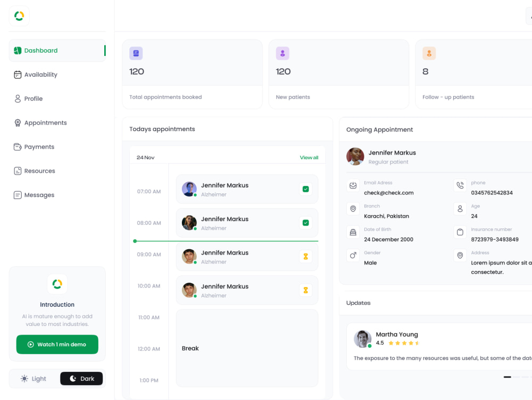Toggle the green checkmark on the 7:00 AM appointment
This screenshot has height=400, width=532.
click(305, 189)
